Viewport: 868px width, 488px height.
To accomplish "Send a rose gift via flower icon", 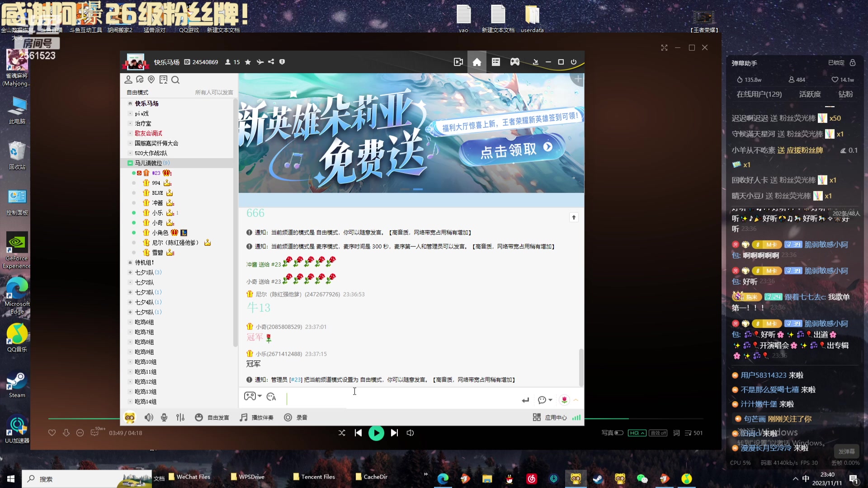I will (x=564, y=399).
